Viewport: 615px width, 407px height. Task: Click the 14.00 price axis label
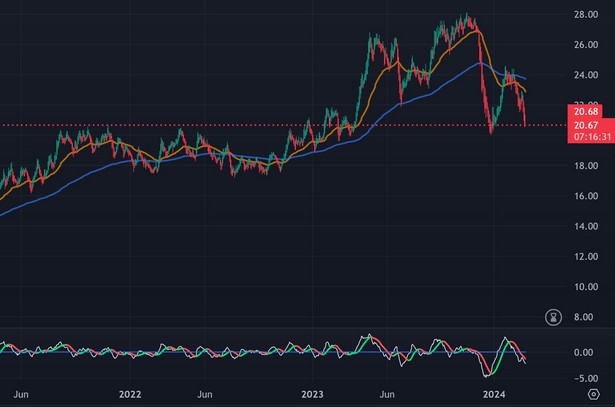(586, 226)
